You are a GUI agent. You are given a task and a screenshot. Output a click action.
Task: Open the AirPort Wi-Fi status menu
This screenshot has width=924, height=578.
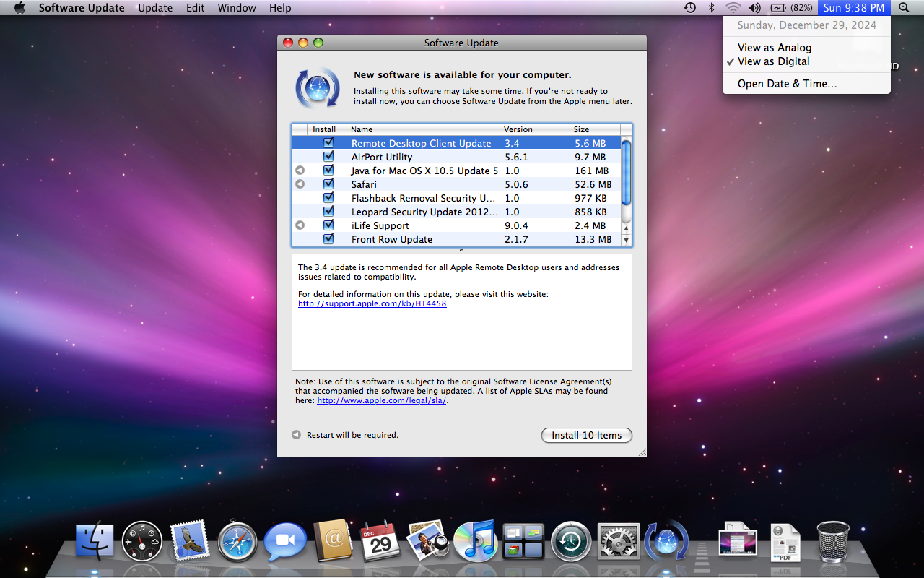733,8
